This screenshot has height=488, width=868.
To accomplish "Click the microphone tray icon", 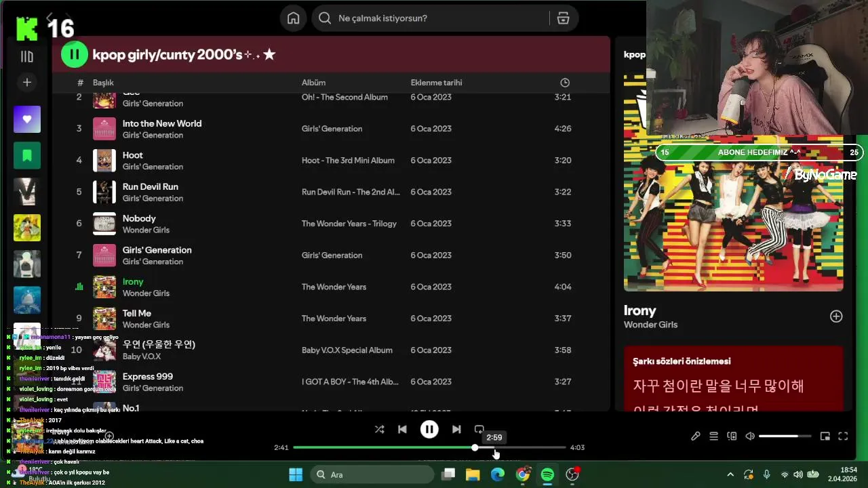I will tap(766, 475).
